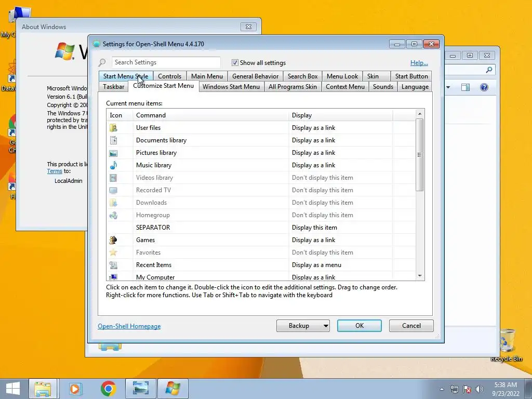Click the Cancel button
Image resolution: width=532 pixels, height=399 pixels.
pos(411,326)
